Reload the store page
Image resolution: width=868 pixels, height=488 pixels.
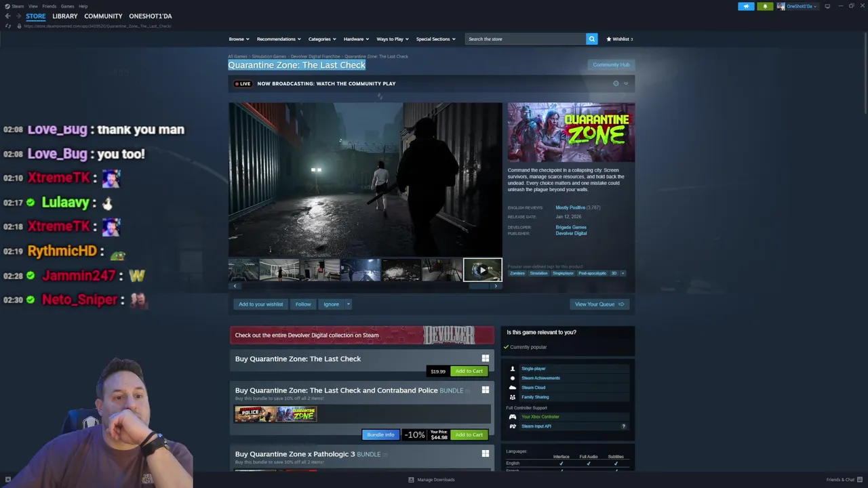8,26
